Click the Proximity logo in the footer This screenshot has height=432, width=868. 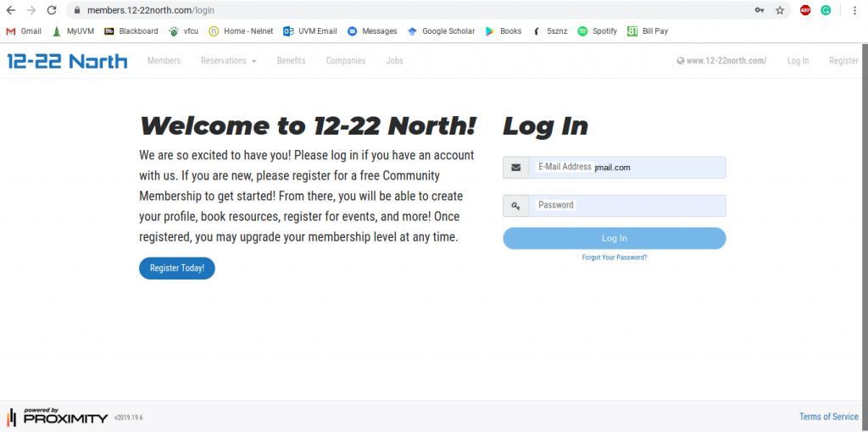[x=57, y=417]
